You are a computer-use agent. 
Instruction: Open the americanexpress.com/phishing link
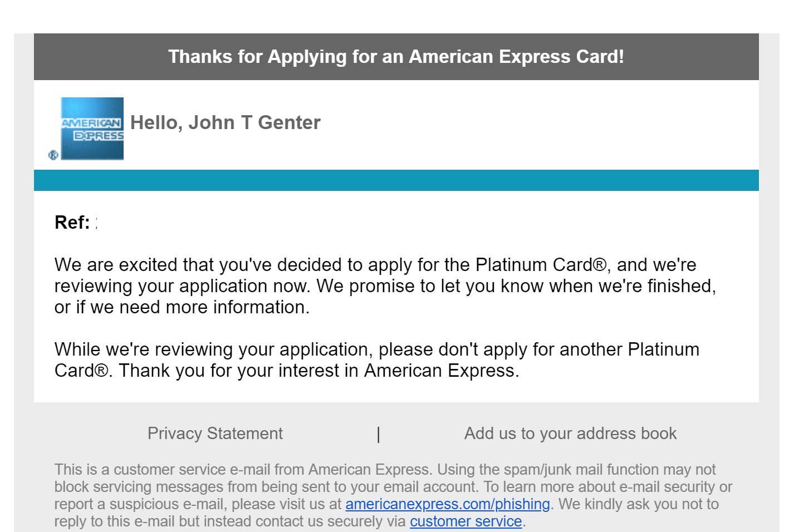tap(447, 504)
